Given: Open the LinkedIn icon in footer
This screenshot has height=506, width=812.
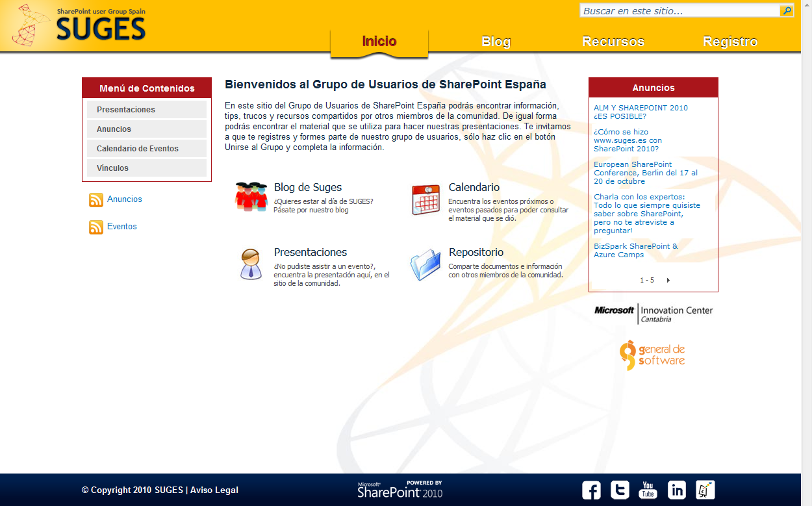Looking at the screenshot, I should (x=676, y=490).
